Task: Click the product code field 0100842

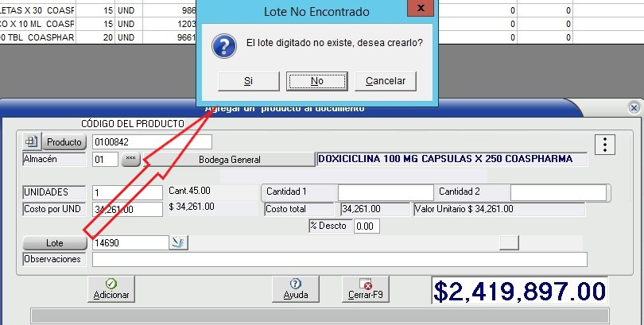Action: click(152, 142)
